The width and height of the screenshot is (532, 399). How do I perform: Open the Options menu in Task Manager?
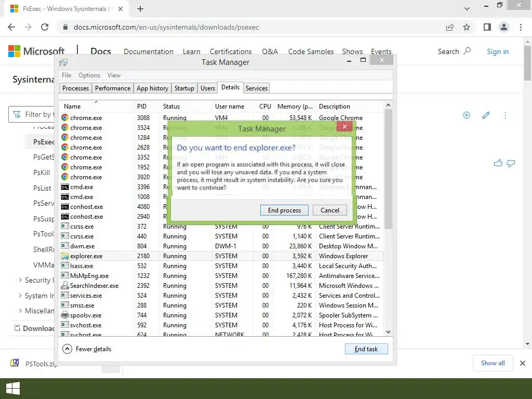89,75
